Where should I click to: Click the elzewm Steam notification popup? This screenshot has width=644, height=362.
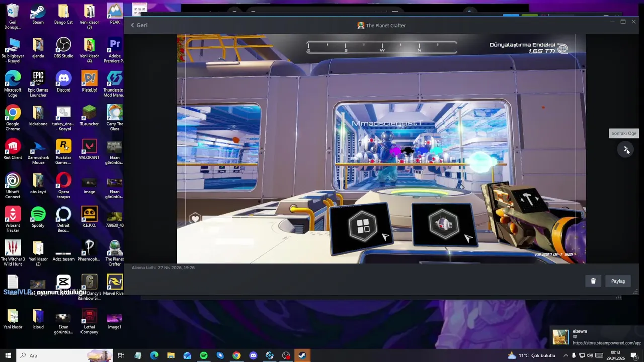(597, 337)
